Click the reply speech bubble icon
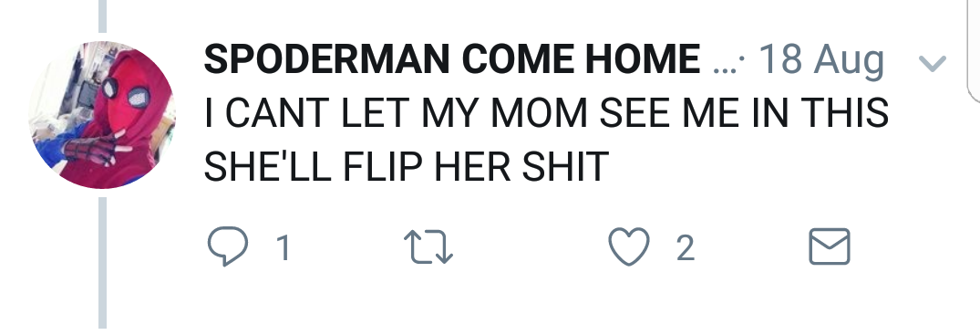980x335 pixels. (227, 246)
